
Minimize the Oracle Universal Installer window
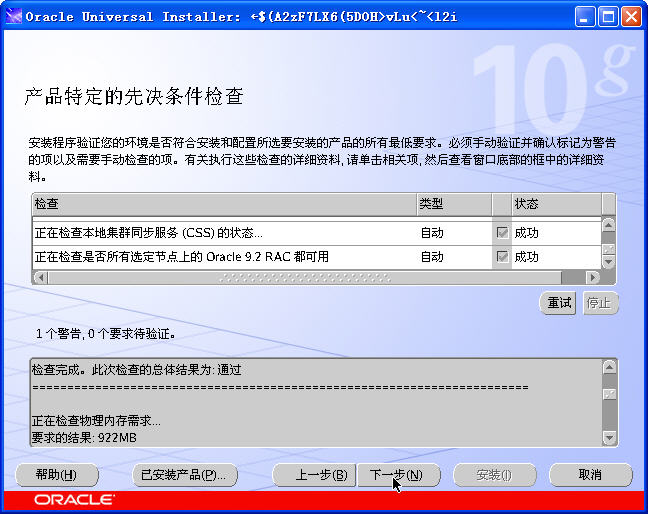pyautogui.click(x=584, y=17)
